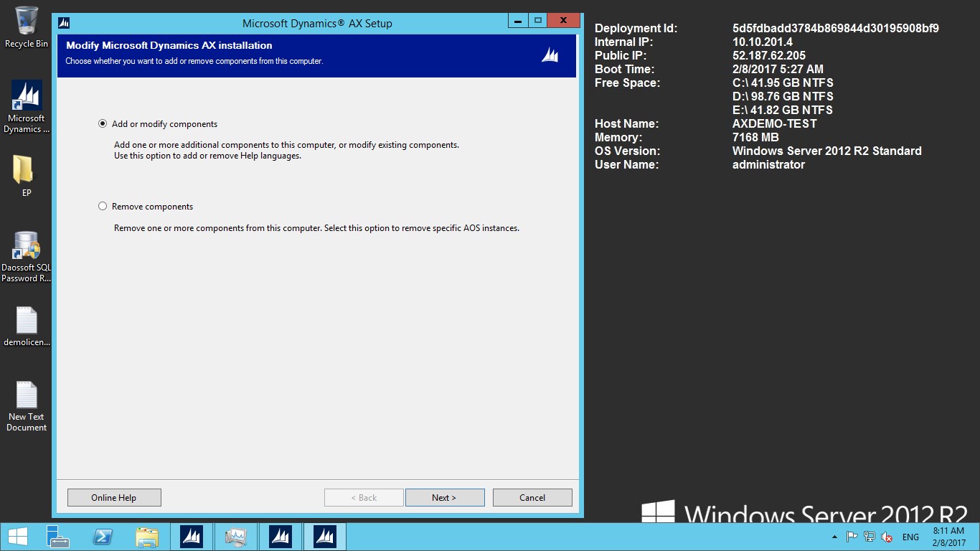Select the 'Add or modify components' radio button

tap(103, 124)
